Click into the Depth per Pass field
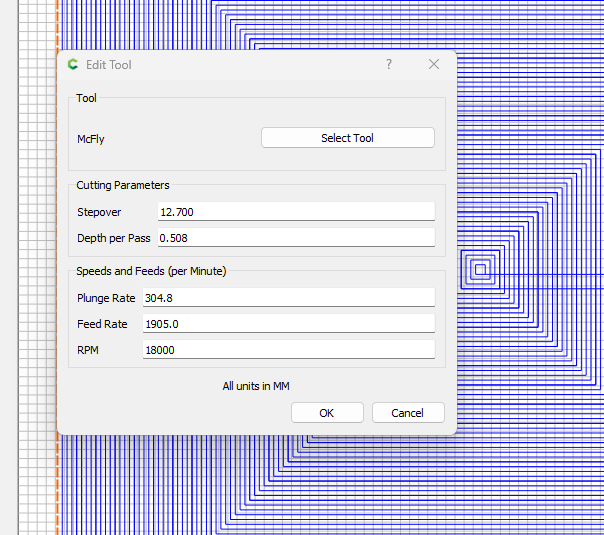The image size is (604, 535). pos(296,238)
